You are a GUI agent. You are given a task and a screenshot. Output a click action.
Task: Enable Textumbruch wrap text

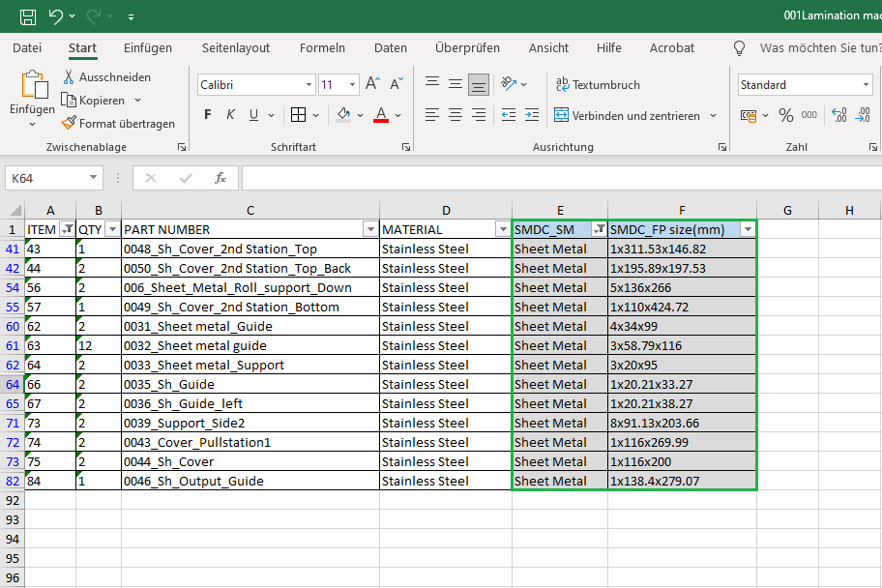(598, 84)
